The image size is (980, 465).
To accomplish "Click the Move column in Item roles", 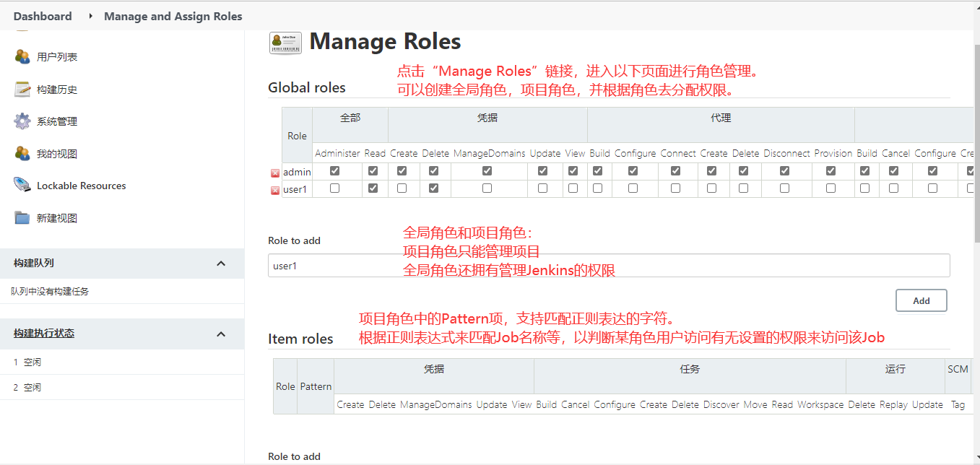I will coord(755,405).
